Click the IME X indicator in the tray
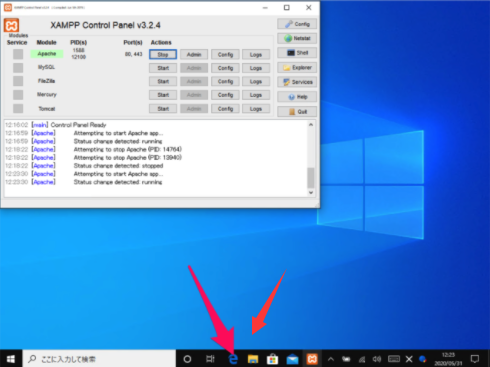Screen dimensions: 490x367 pos(409,359)
